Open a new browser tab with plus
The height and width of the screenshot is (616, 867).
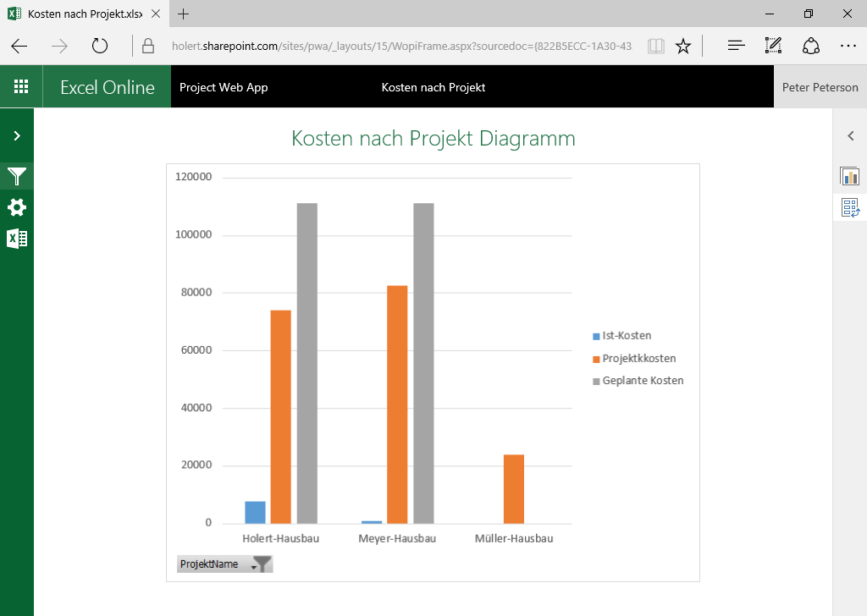[184, 14]
